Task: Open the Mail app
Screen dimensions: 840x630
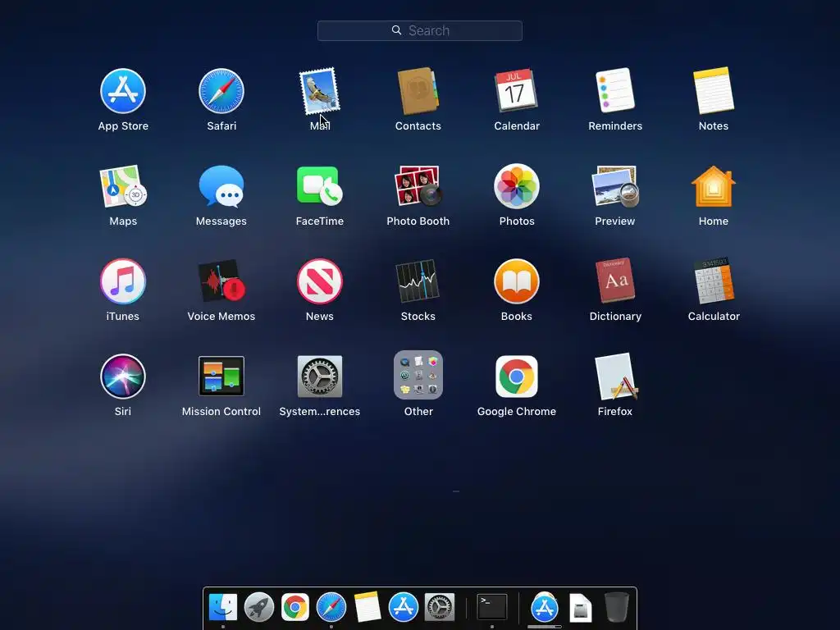Action: pos(320,91)
